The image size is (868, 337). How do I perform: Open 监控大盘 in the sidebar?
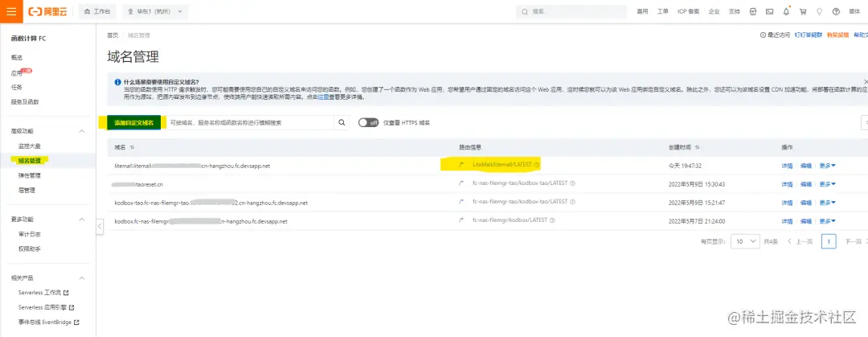[x=30, y=146]
